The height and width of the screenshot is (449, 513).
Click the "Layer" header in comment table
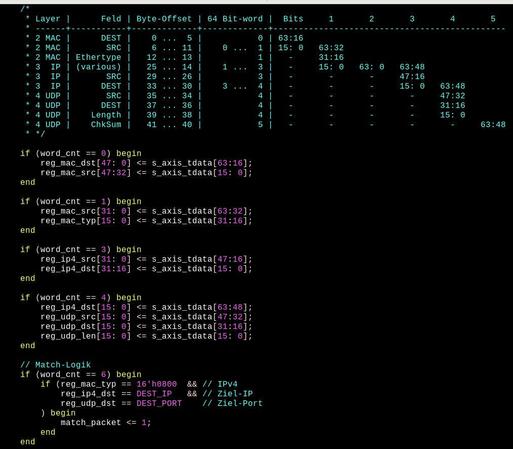pos(48,19)
